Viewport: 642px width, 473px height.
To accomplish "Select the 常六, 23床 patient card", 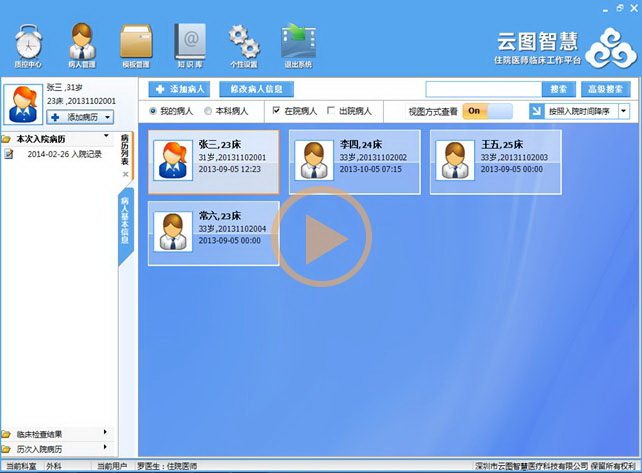I will pyautogui.click(x=214, y=233).
